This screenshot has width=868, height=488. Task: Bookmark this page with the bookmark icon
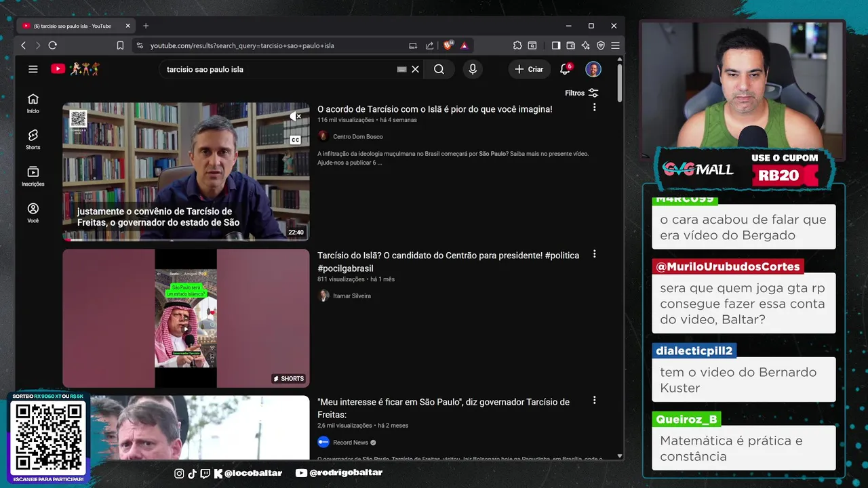[x=120, y=45]
